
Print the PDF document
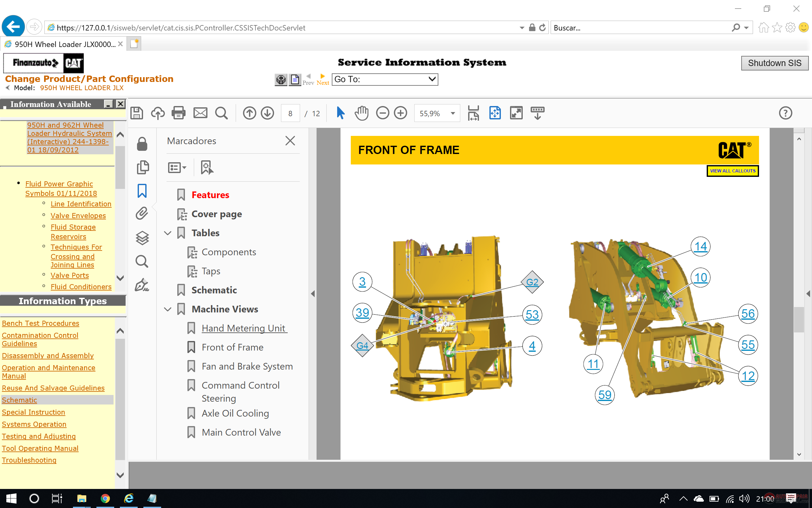(179, 113)
